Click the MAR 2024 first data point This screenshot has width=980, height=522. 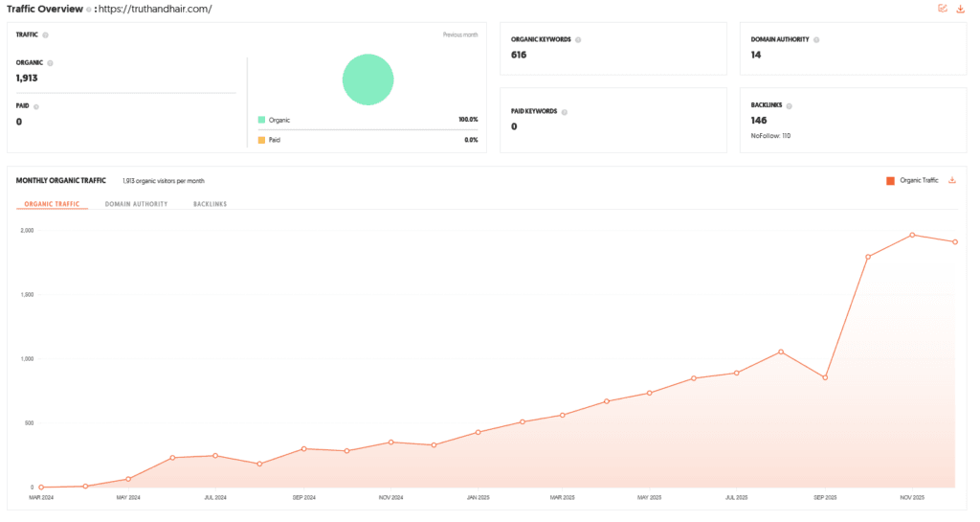pyautogui.click(x=41, y=487)
